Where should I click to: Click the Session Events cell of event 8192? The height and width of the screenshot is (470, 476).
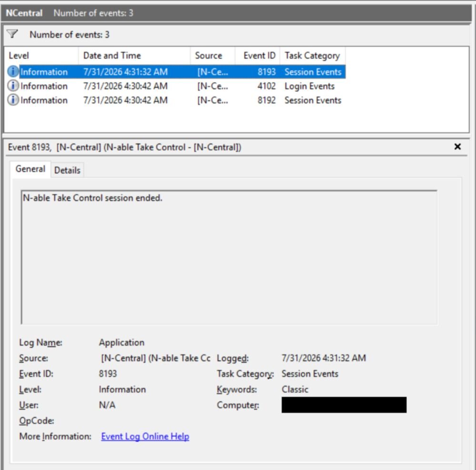coord(313,100)
